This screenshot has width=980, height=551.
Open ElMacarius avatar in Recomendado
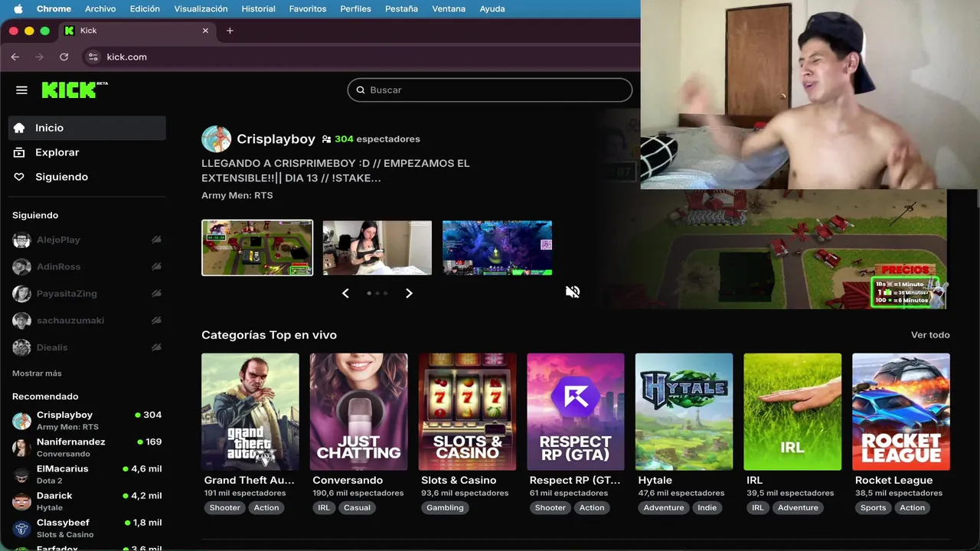[21, 474]
